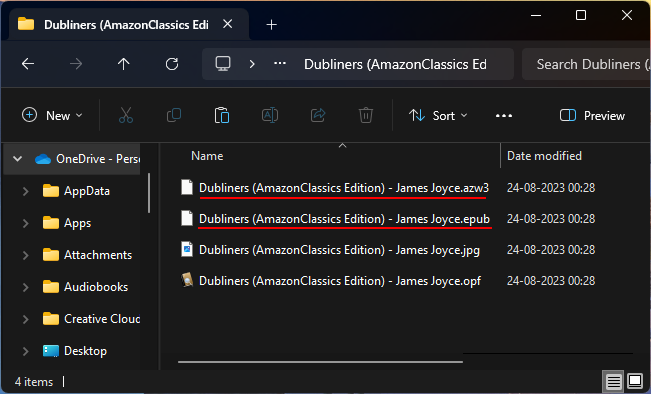Screen dimensions: 651x394
Task: Click the Paste clipboard icon
Action: (222, 115)
